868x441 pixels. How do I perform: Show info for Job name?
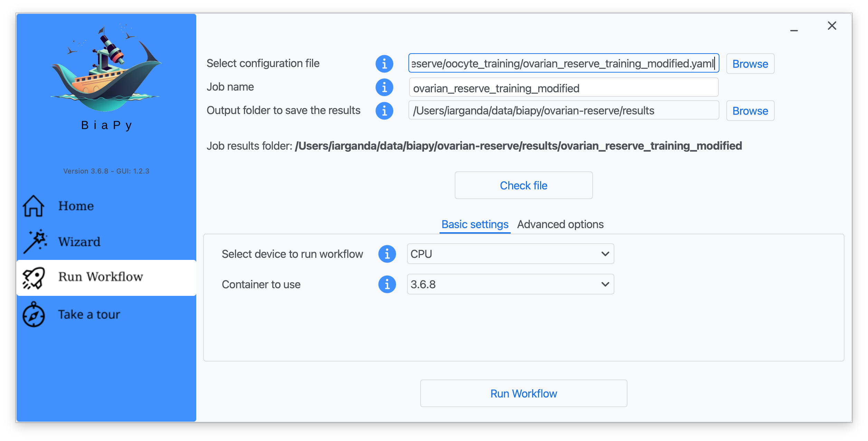tap(384, 87)
